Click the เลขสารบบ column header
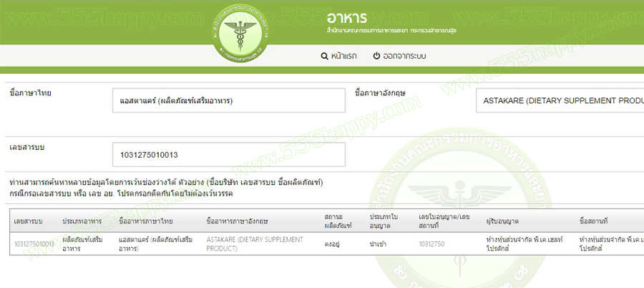The width and height of the screenshot is (644, 288). click(x=29, y=221)
